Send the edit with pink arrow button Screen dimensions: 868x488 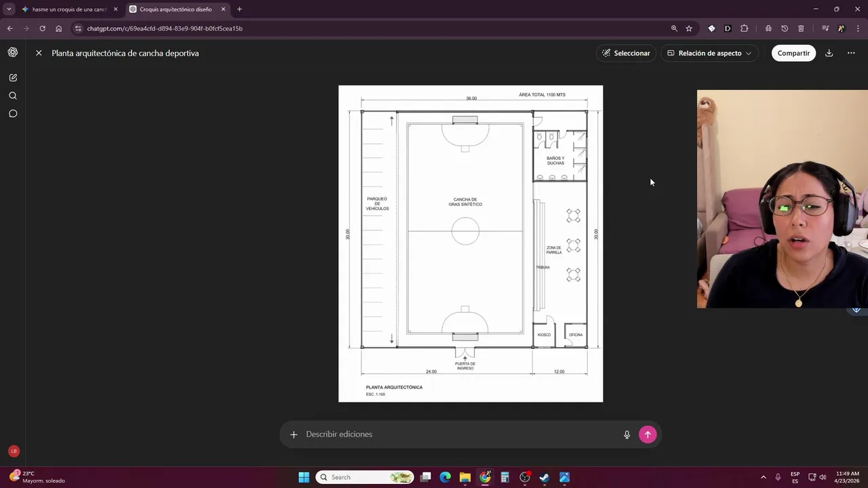point(648,434)
